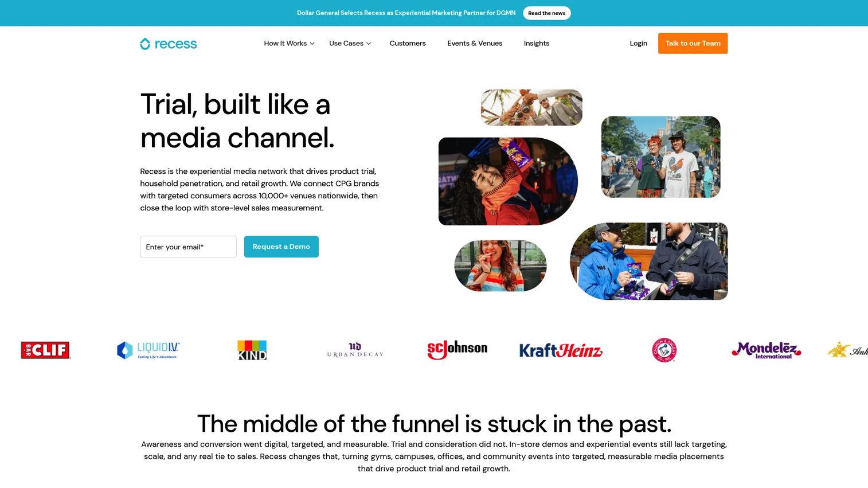This screenshot has height=488, width=868.
Task: Click the SC Johnson logo
Action: pos(458,349)
